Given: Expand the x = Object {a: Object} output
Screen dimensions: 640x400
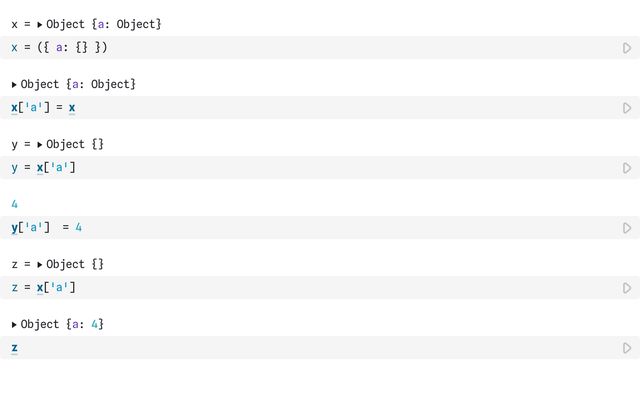Looking at the screenshot, I should [x=40, y=24].
